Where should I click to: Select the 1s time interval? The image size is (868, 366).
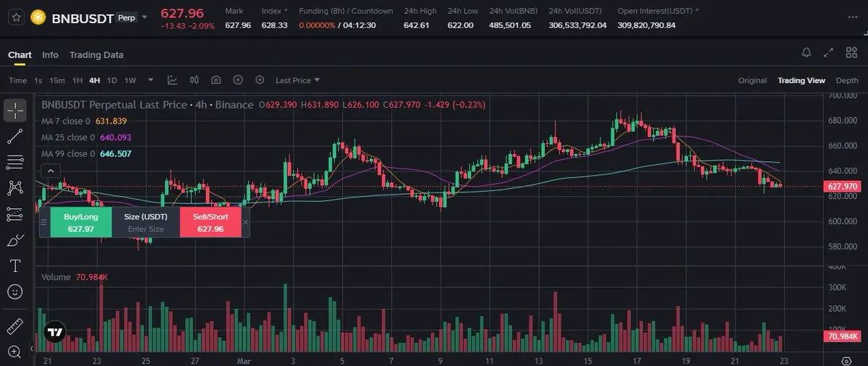[38, 80]
